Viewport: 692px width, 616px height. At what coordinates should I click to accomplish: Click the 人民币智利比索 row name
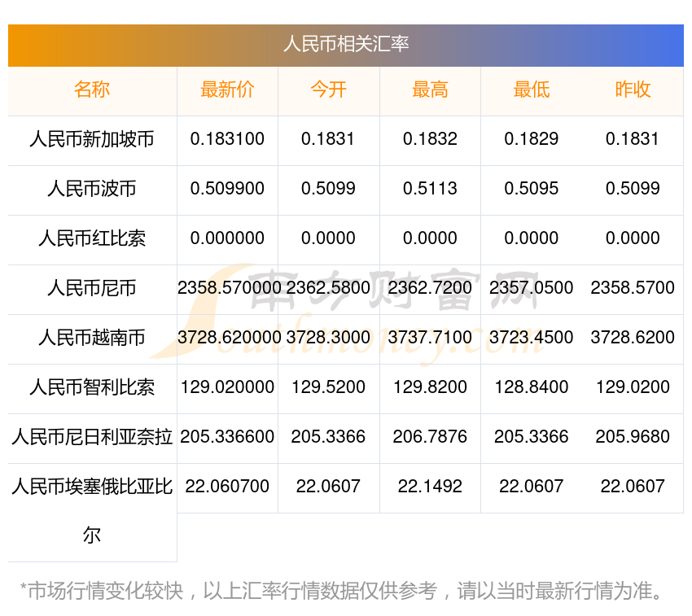coord(92,387)
